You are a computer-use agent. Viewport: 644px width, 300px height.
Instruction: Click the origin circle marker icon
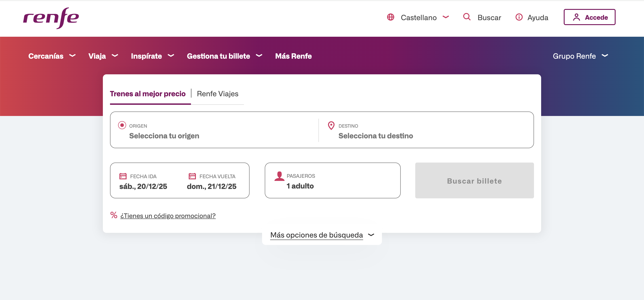tap(122, 125)
